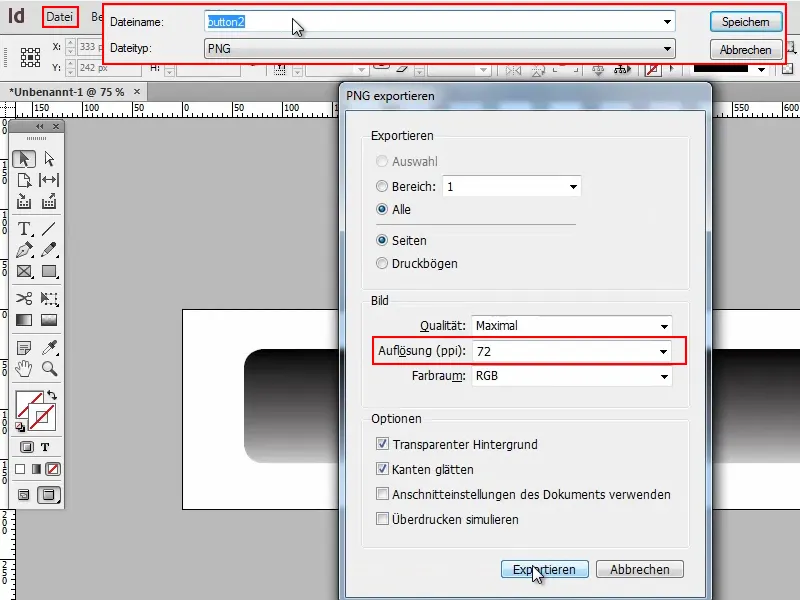Select the Seiten radio button
Image resolution: width=800 pixels, height=600 pixels.
[x=382, y=240]
